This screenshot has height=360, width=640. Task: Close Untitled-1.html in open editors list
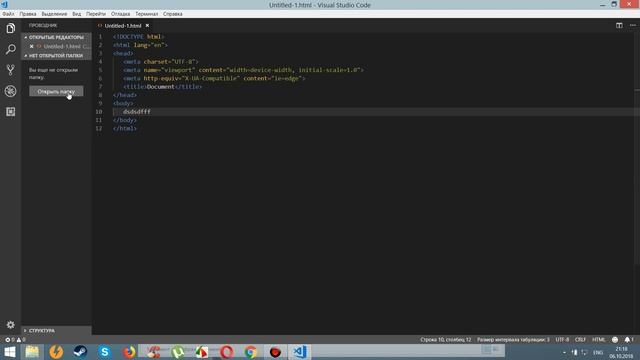31,47
